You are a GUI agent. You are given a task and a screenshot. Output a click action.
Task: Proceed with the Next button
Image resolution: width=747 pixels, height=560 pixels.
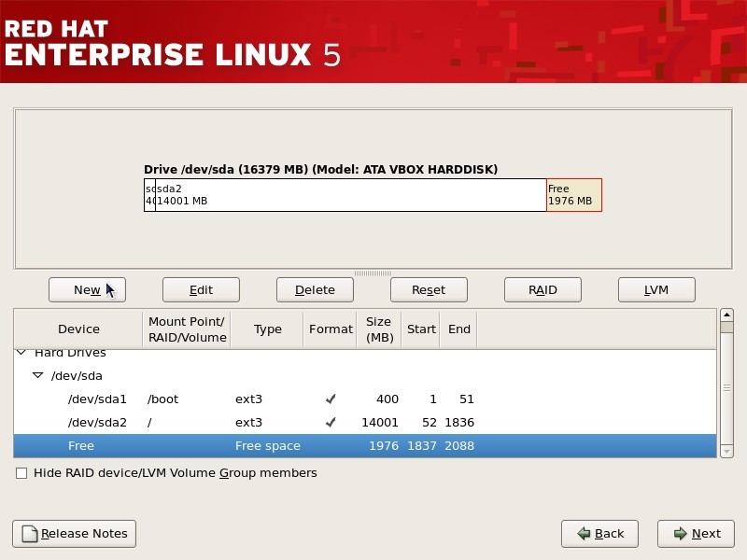[696, 534]
